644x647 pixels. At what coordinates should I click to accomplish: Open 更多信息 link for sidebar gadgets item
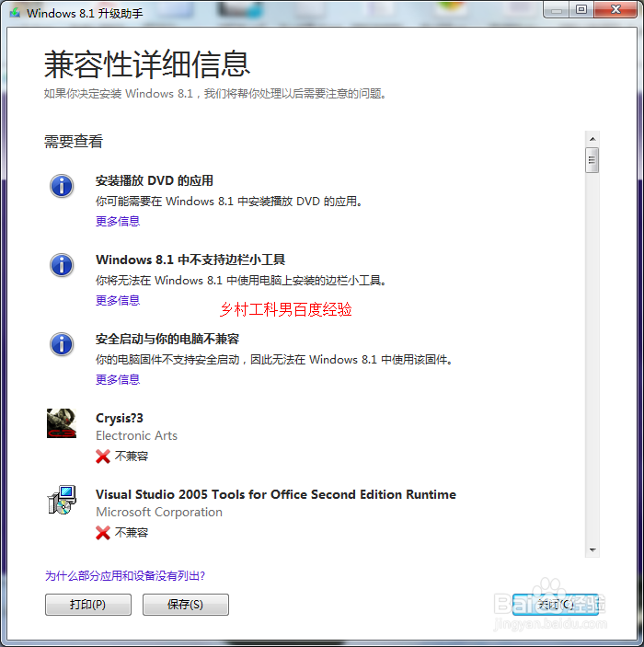coord(118,300)
